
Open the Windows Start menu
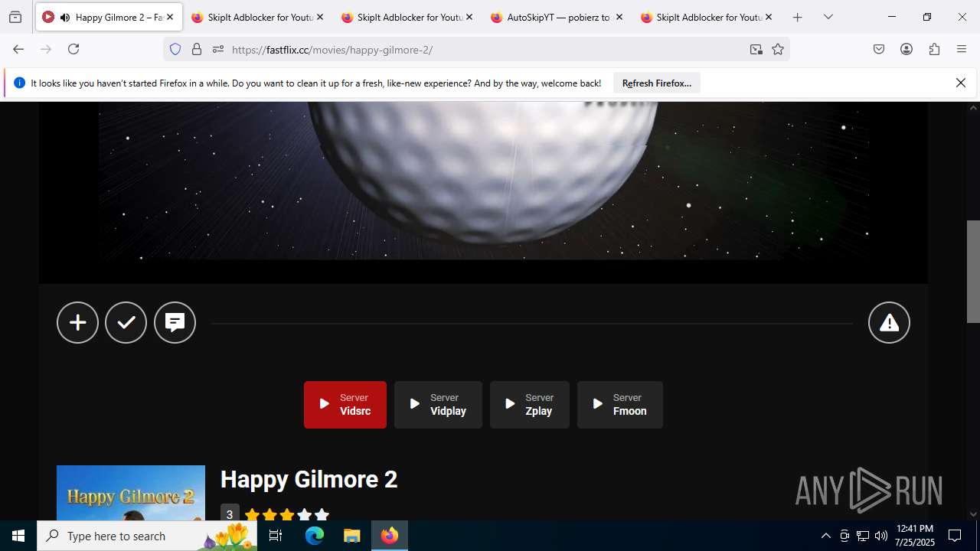(18, 536)
